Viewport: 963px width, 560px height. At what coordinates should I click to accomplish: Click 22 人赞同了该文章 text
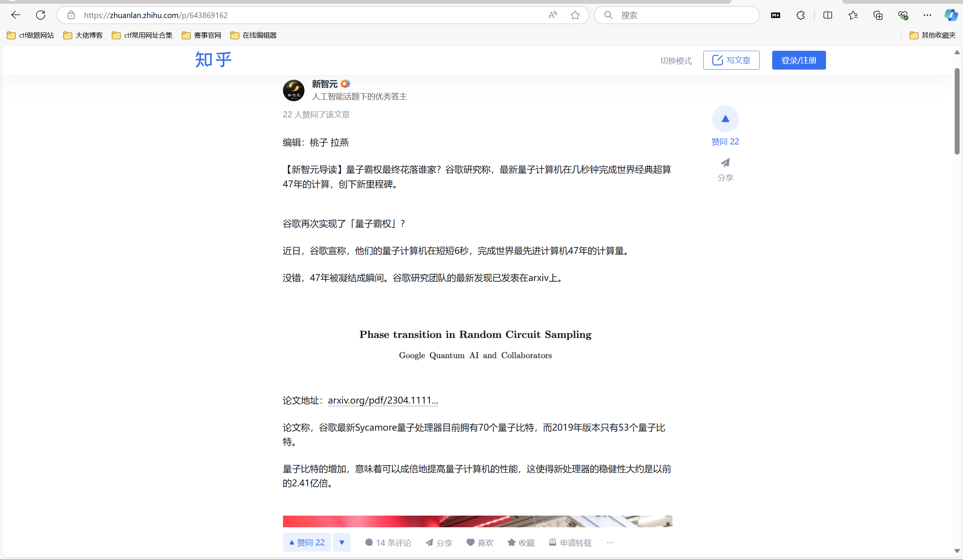point(316,114)
